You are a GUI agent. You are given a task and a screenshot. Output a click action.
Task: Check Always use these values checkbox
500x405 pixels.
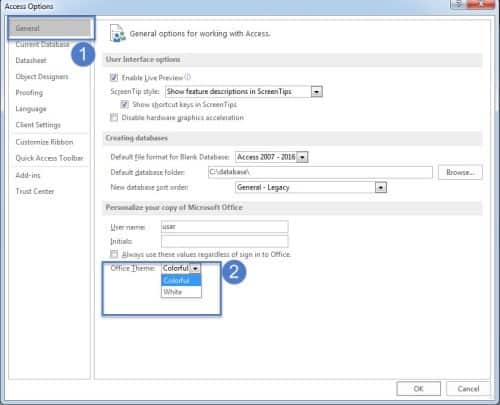(x=114, y=254)
